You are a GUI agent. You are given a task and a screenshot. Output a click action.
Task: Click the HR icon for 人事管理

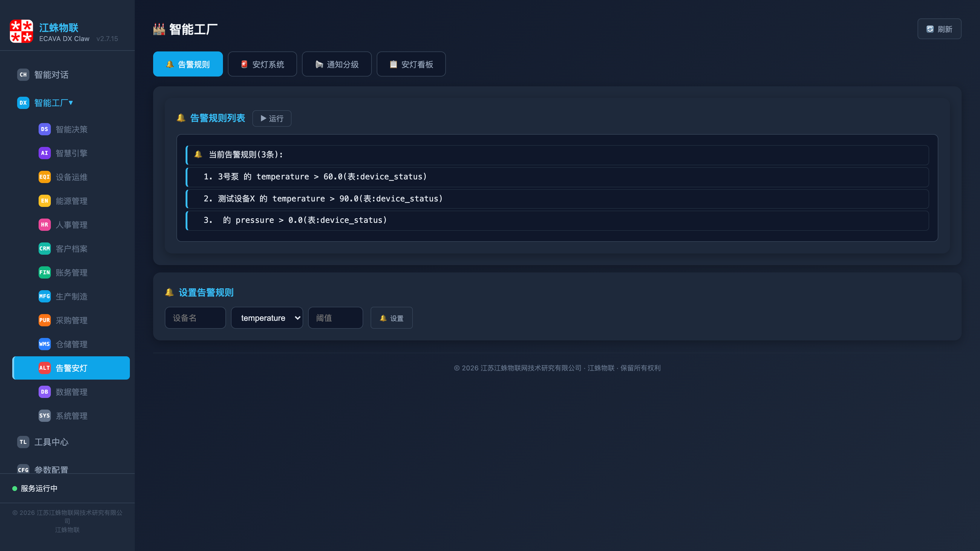(x=44, y=224)
